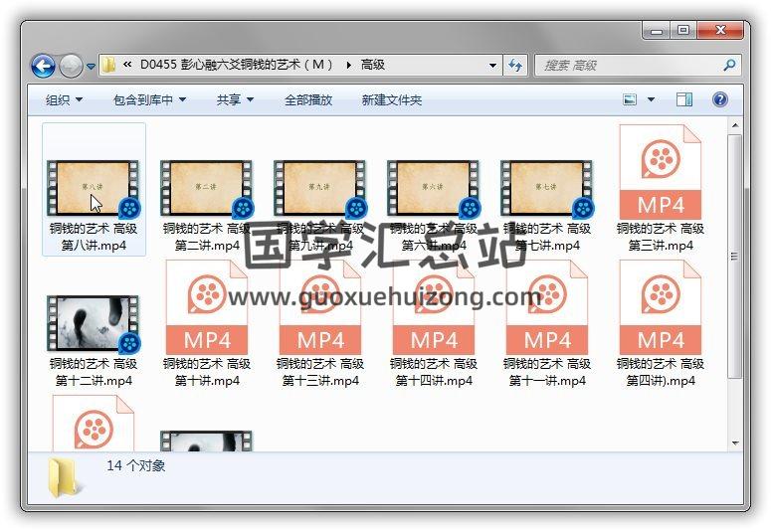Maximize the explorer window
The width and height of the screenshot is (771, 532).
pyautogui.click(x=683, y=31)
